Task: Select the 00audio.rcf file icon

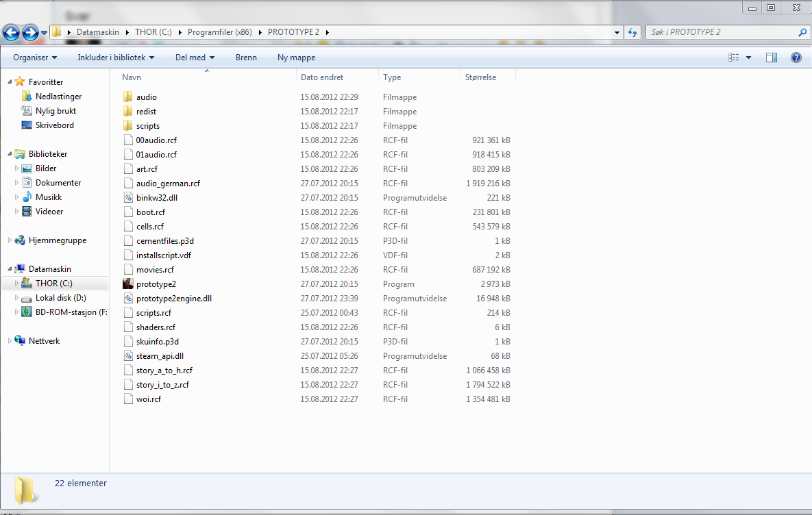Action: coord(128,140)
